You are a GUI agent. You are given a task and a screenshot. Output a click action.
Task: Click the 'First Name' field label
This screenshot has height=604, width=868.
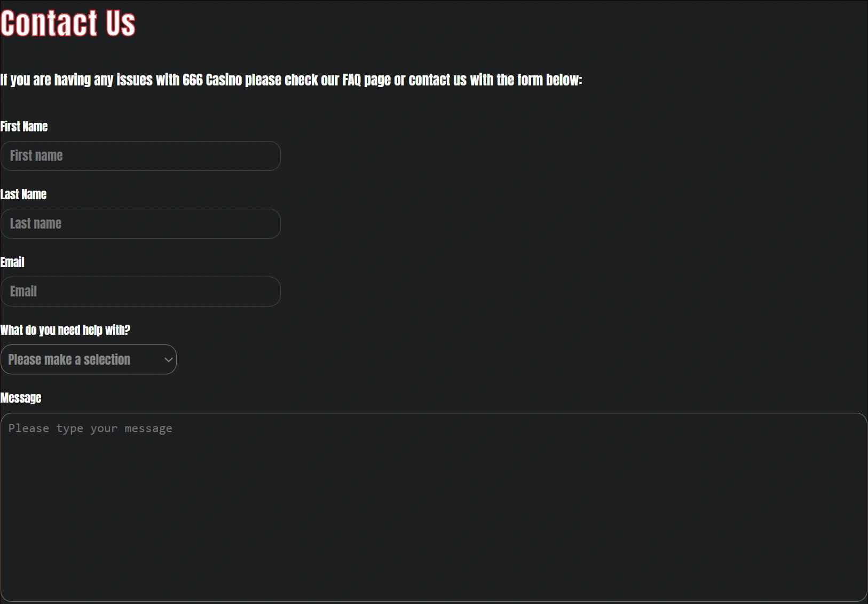[x=23, y=127]
